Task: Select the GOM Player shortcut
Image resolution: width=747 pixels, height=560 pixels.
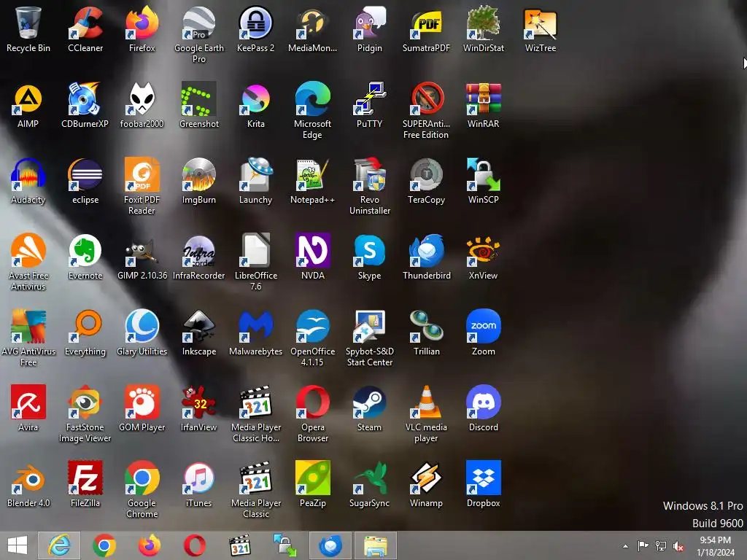Action: point(142,408)
